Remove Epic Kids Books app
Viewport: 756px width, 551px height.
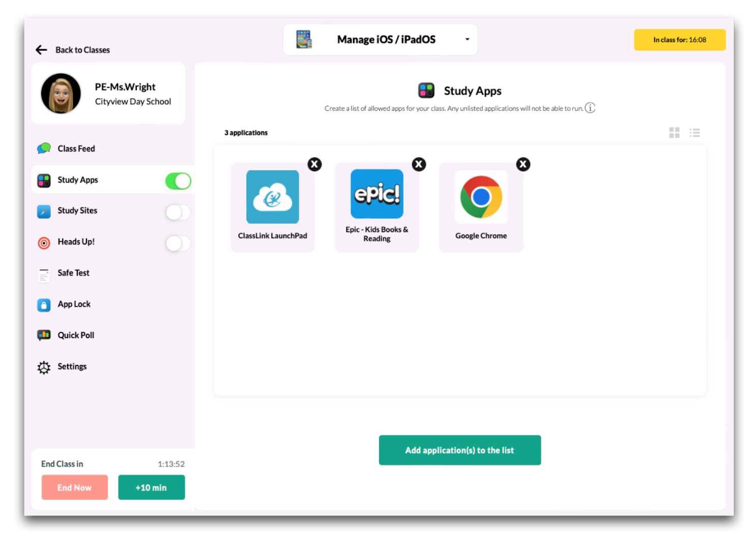[419, 164]
